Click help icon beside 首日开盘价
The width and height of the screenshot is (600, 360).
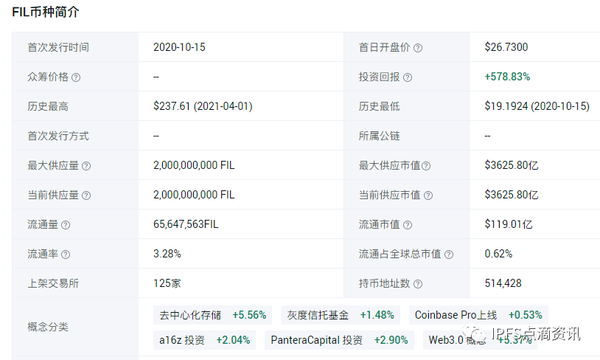(x=418, y=48)
